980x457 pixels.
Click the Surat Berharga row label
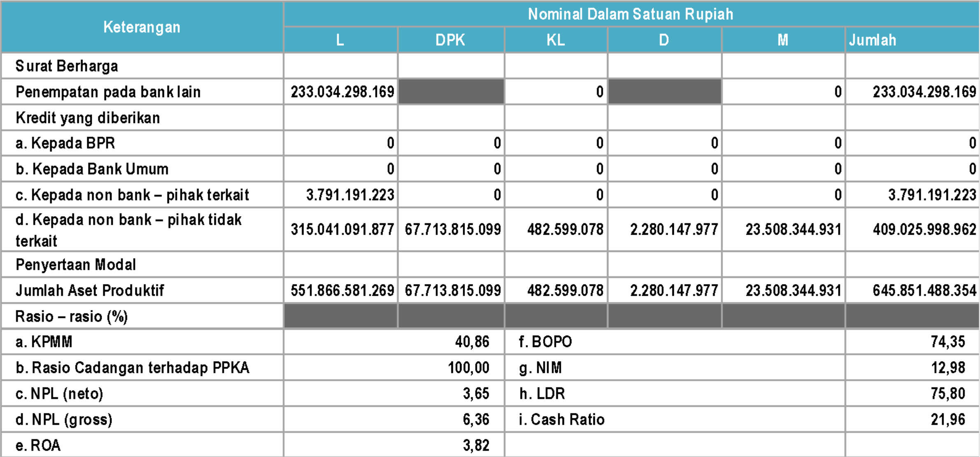click(x=67, y=66)
